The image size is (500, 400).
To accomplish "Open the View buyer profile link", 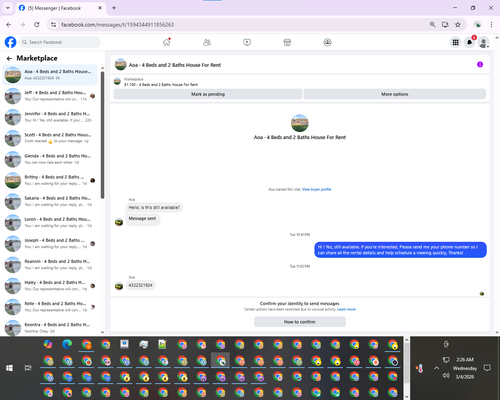I will [316, 189].
